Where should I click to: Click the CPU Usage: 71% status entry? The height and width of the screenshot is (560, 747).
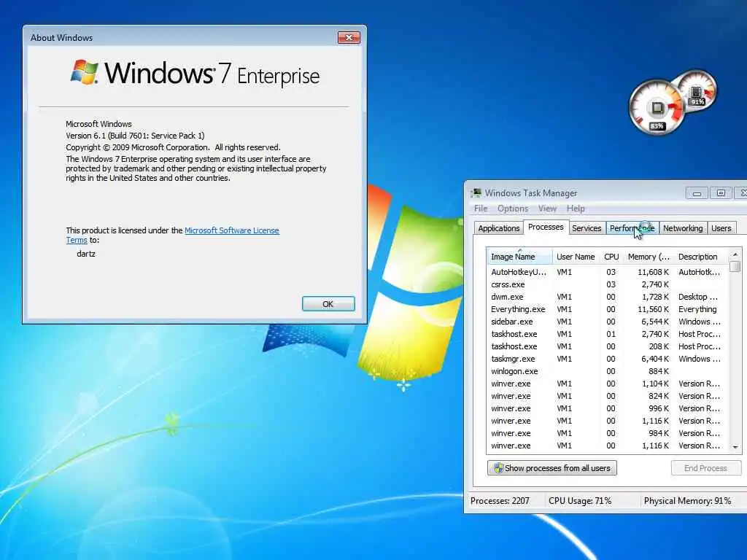point(580,501)
